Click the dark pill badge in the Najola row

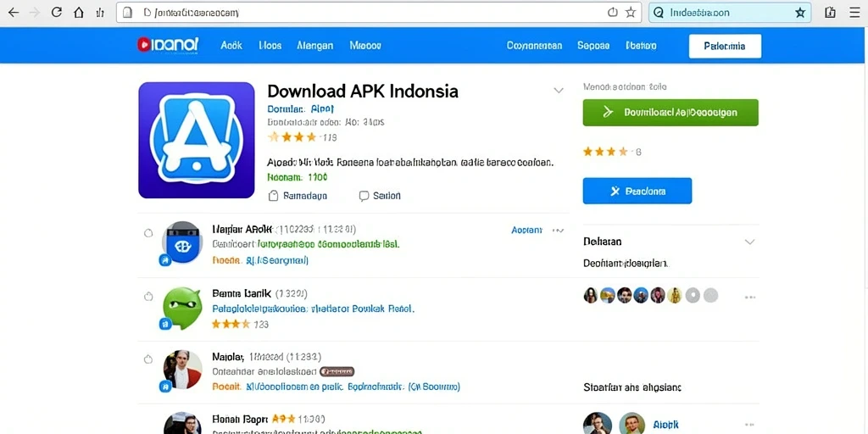pyautogui.click(x=337, y=371)
